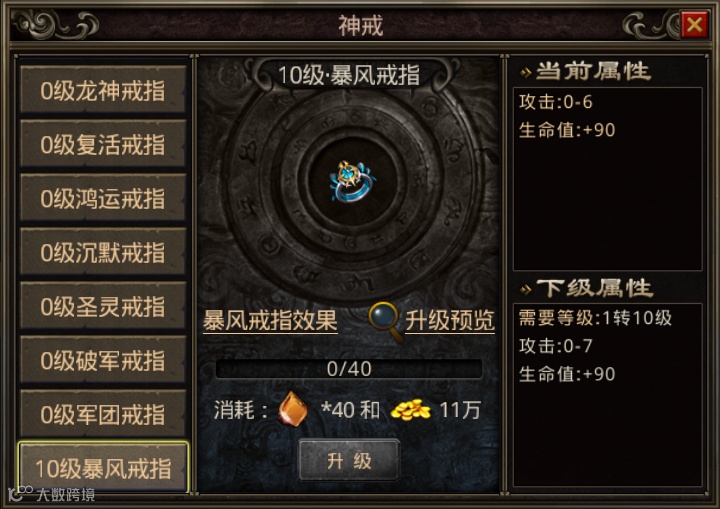Image resolution: width=720 pixels, height=509 pixels.
Task: Select the 0级破军戒指 tab
Action: click(103, 360)
